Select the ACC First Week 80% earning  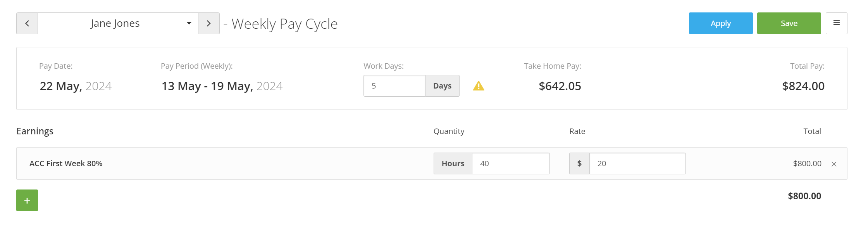click(x=66, y=163)
